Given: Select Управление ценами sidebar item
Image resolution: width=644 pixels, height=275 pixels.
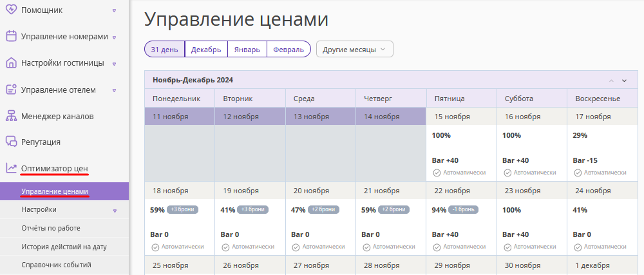Looking at the screenshot, I should coord(64,191).
